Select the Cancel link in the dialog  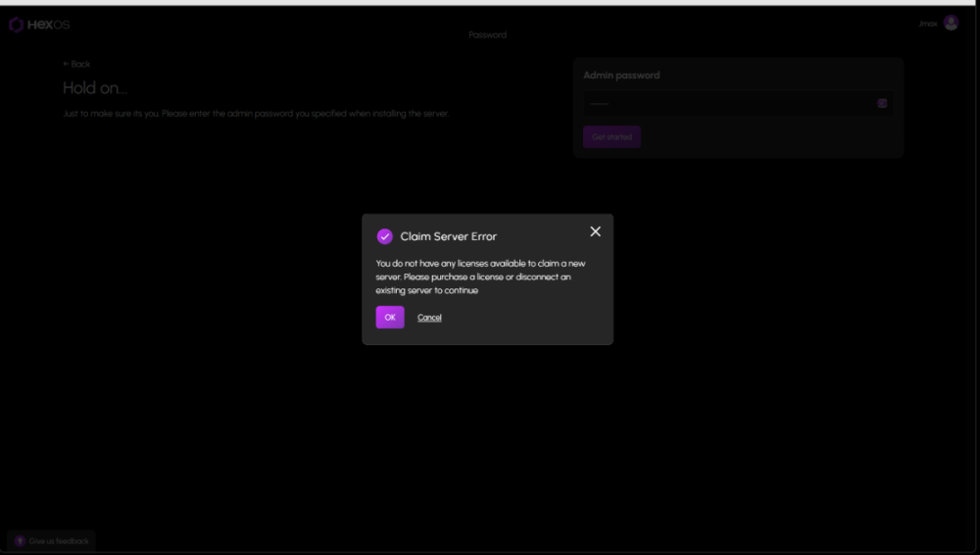click(x=429, y=318)
